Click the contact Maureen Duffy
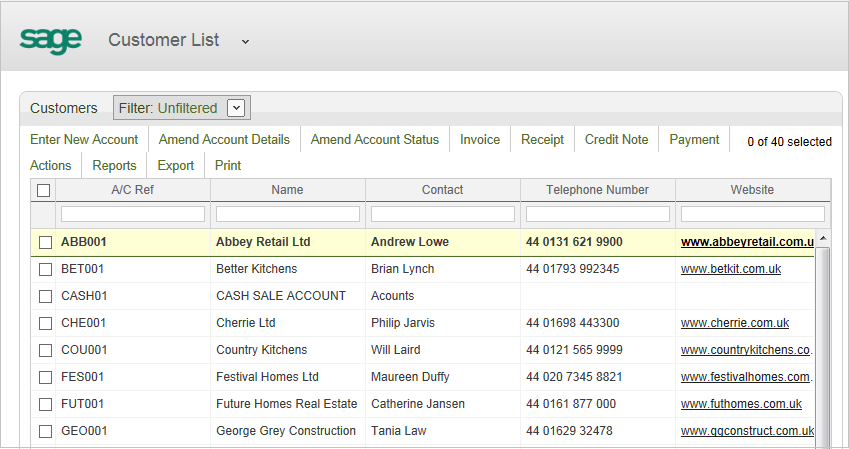Screen dimensions: 849x449 pos(410,377)
